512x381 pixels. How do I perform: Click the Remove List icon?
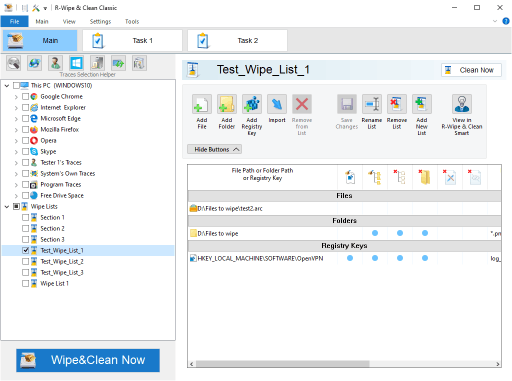[397, 104]
